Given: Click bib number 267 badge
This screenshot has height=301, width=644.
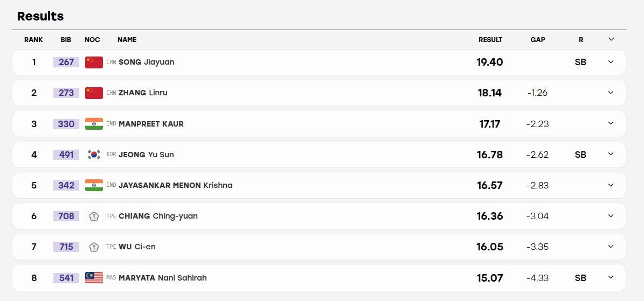Looking at the screenshot, I should 66,62.
